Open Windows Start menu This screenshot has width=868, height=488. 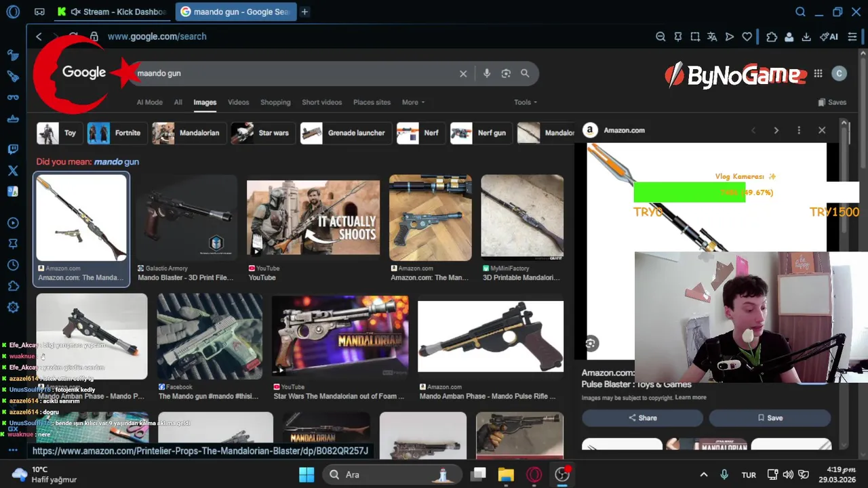click(307, 474)
